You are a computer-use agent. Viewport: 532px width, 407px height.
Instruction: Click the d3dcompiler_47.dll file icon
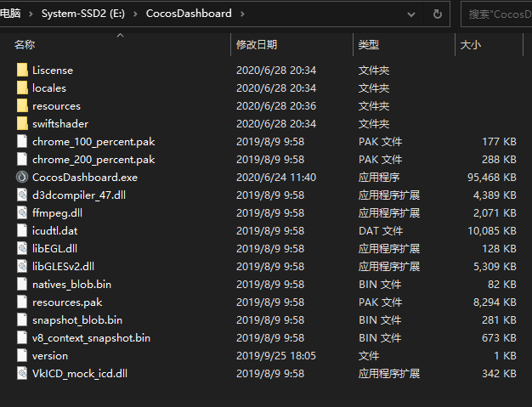point(22,195)
